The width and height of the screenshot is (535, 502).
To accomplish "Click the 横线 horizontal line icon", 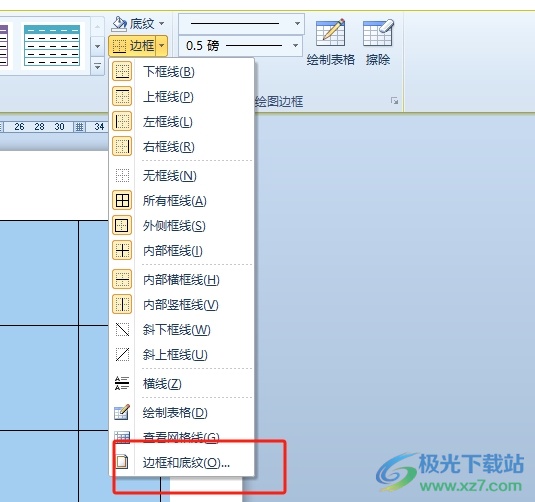I will coord(122,383).
